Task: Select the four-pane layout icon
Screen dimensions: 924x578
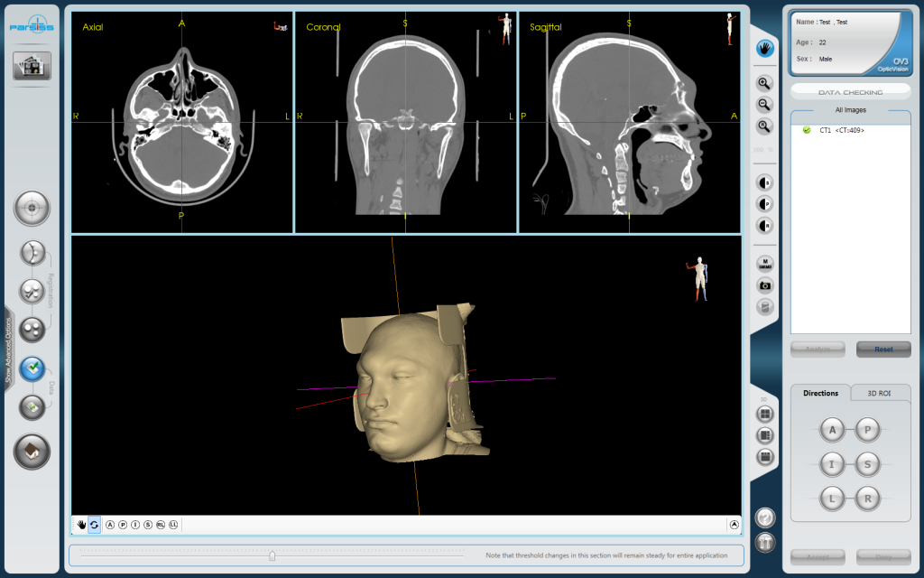Action: coord(765,414)
